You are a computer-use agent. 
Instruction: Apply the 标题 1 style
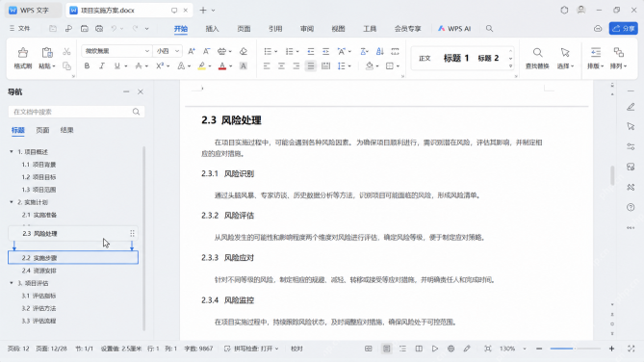456,59
